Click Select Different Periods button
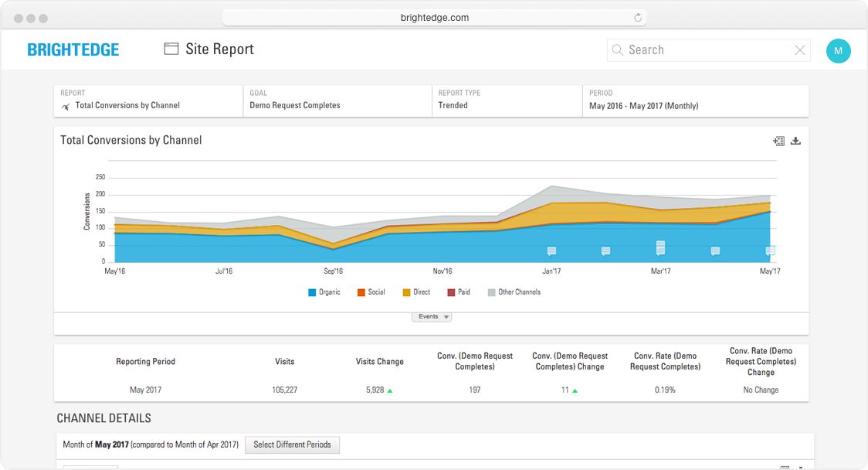868x470 pixels. point(292,444)
